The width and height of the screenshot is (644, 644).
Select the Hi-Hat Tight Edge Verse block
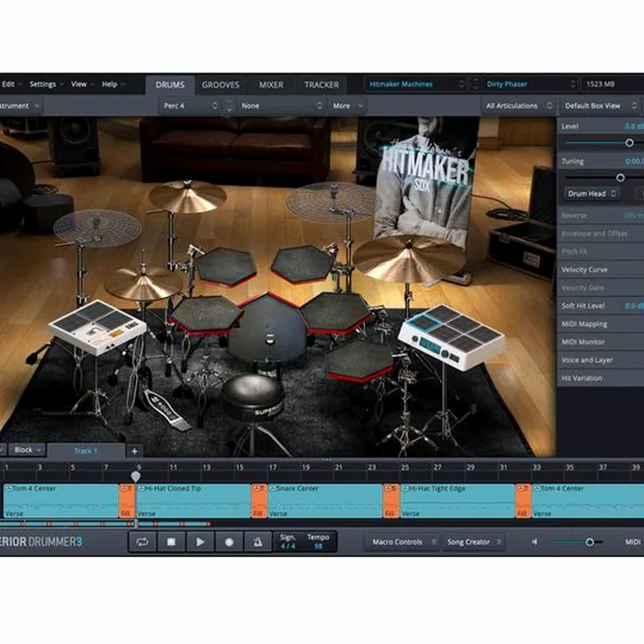pyautogui.click(x=457, y=501)
